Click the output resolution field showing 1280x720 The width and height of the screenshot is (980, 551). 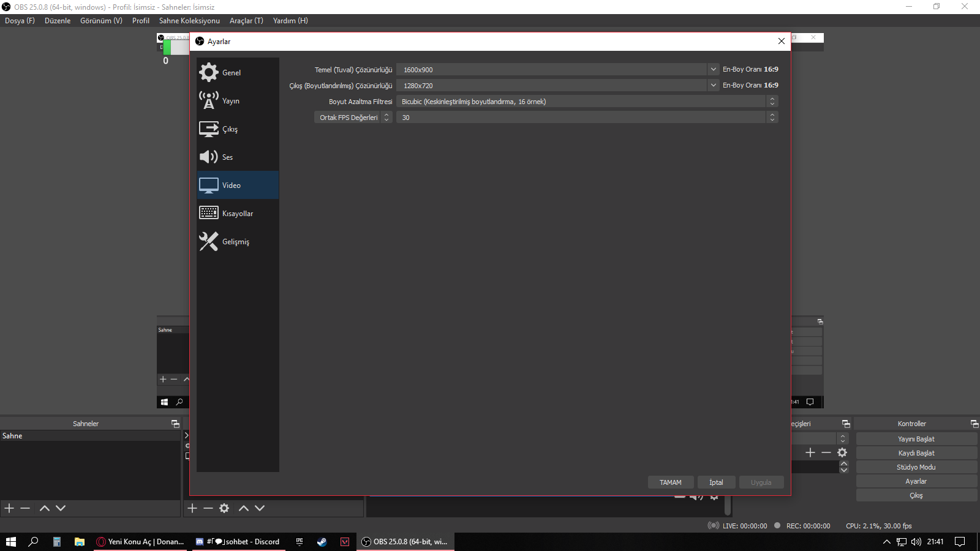click(552, 86)
